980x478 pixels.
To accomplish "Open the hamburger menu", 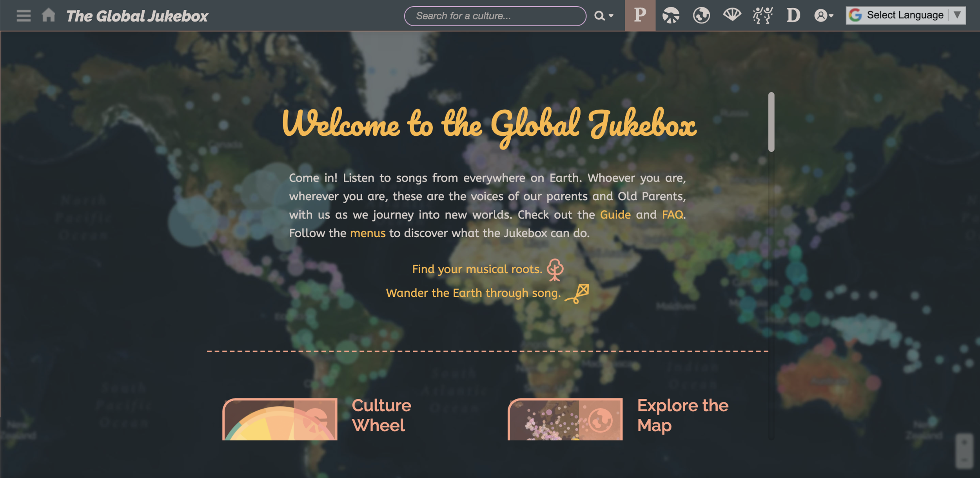I will [24, 16].
